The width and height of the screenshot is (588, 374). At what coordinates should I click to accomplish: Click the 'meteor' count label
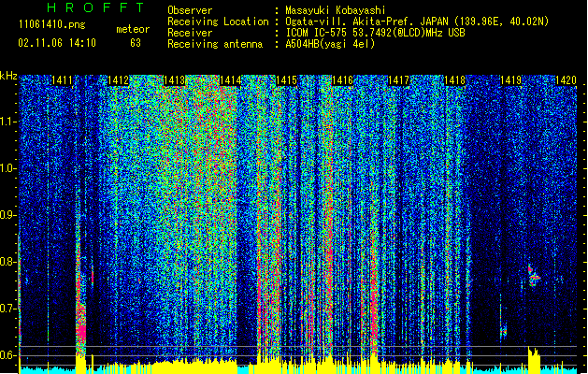pos(133,29)
